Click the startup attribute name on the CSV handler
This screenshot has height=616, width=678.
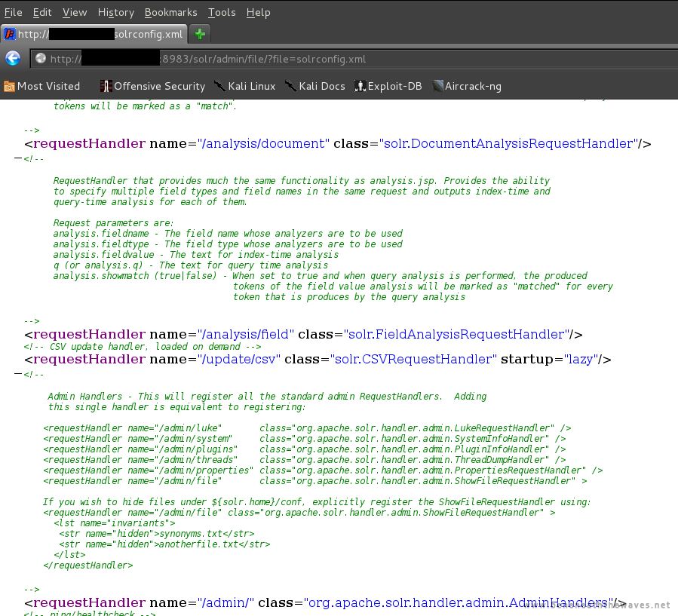[x=526, y=359]
